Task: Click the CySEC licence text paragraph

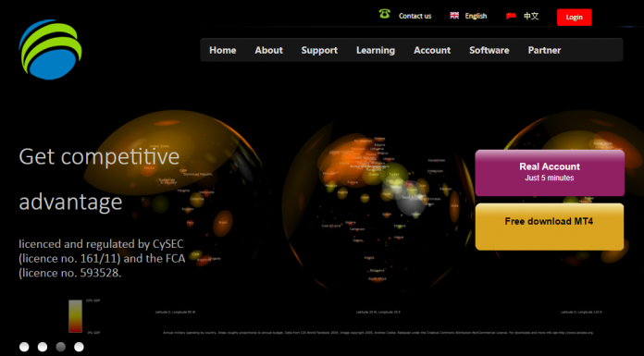Action: pos(102,258)
